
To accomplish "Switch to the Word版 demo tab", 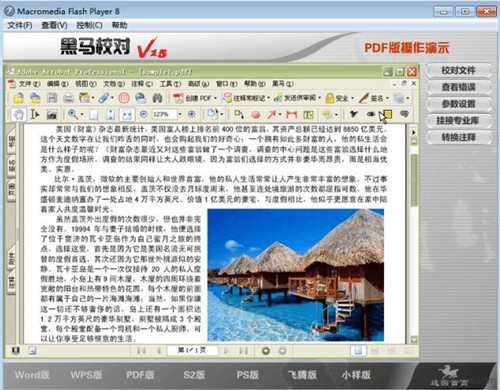I will 32,375.
